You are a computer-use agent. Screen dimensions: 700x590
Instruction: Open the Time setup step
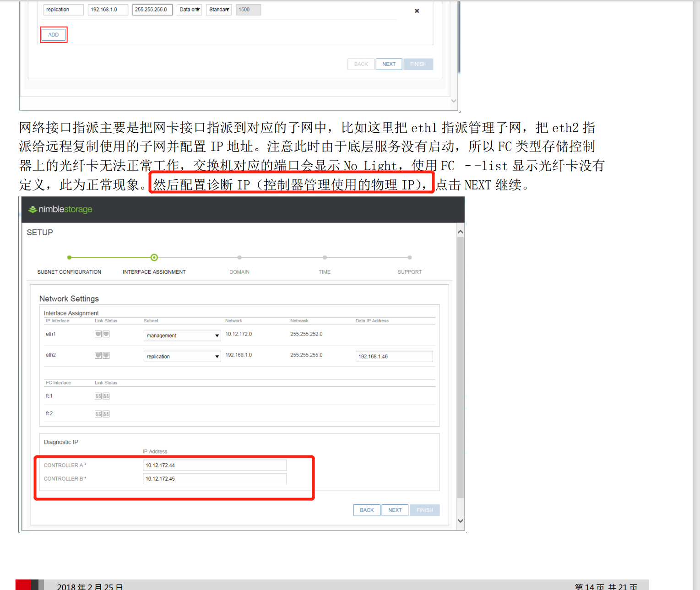325,272
